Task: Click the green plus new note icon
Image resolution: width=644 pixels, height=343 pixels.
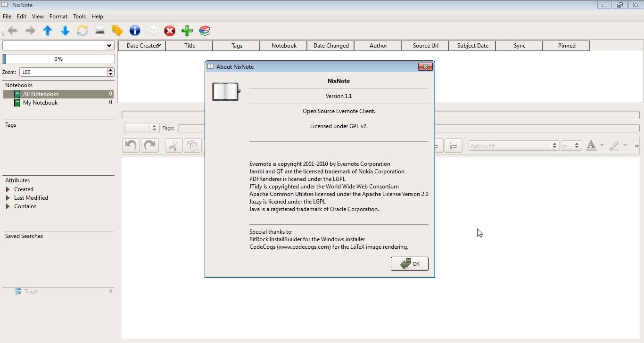Action: coord(187,31)
